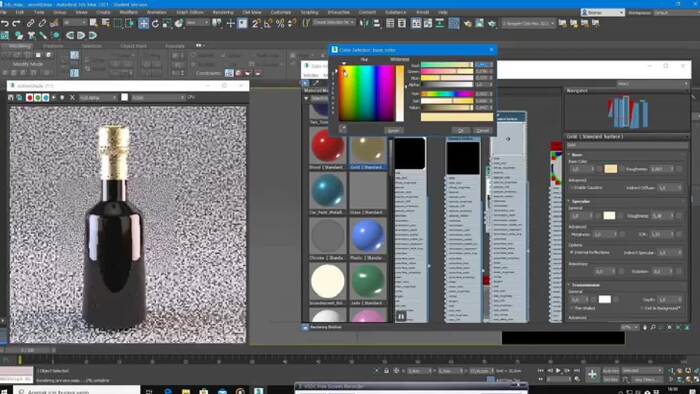Activate the Select Object tool
Viewport: 700px width, 394px height.
[x=93, y=23]
